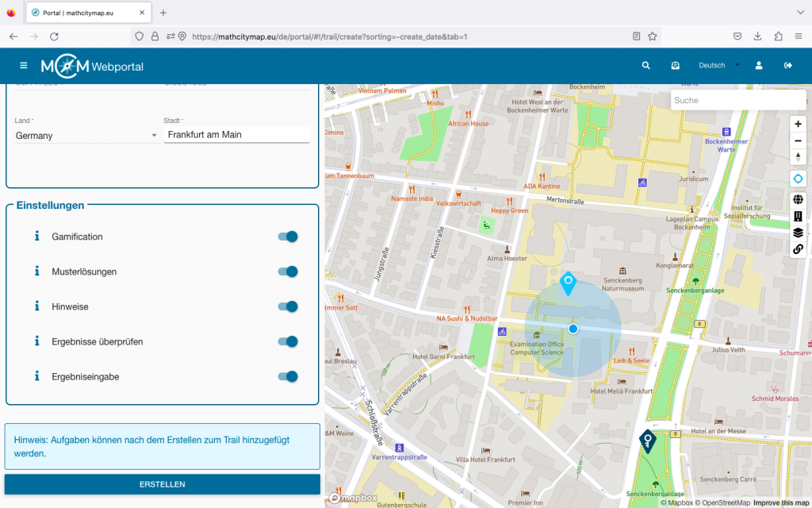
Task: Switch off Ergebnisse überprüfen
Action: 287,341
